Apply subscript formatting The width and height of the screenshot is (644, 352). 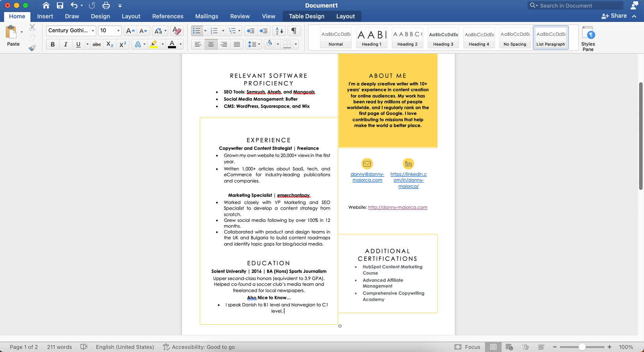[110, 44]
